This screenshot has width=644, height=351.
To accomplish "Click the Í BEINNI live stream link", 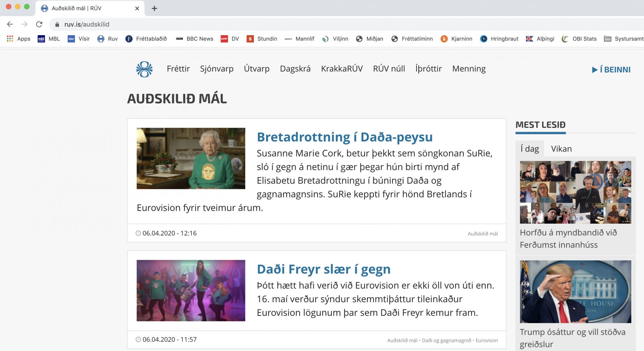I will click(x=611, y=69).
